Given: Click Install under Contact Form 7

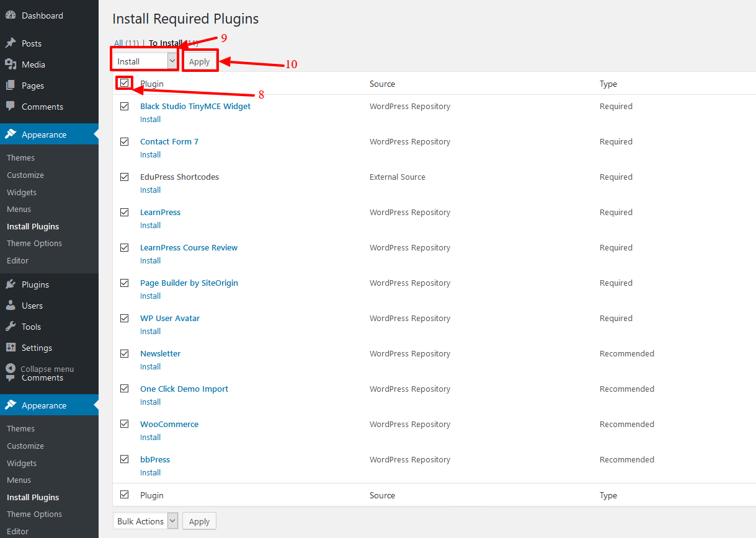Looking at the screenshot, I should click(150, 154).
